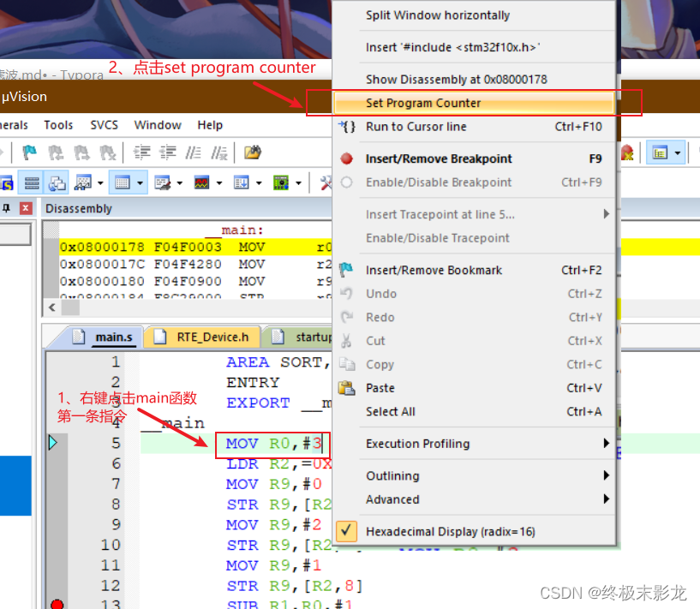Uncomment selection toolbar icon
The width and height of the screenshot is (700, 609).
(219, 152)
